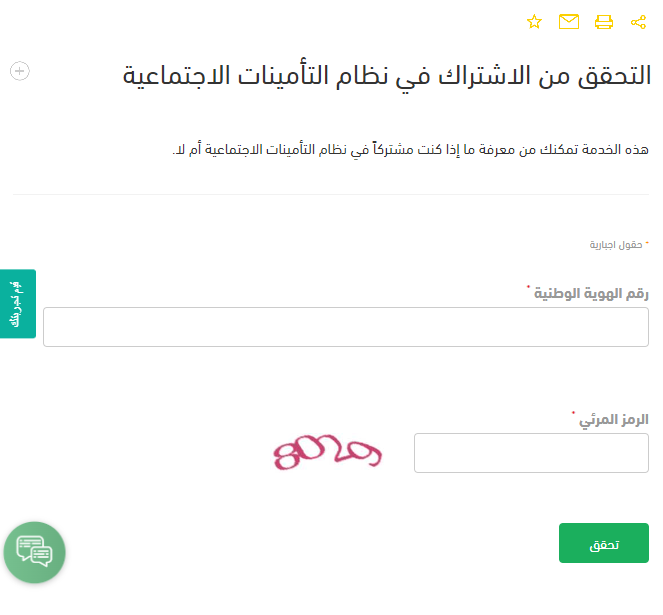This screenshot has height=615, width=663.
Task: Click the الرمز المرئي label
Action: (615, 419)
